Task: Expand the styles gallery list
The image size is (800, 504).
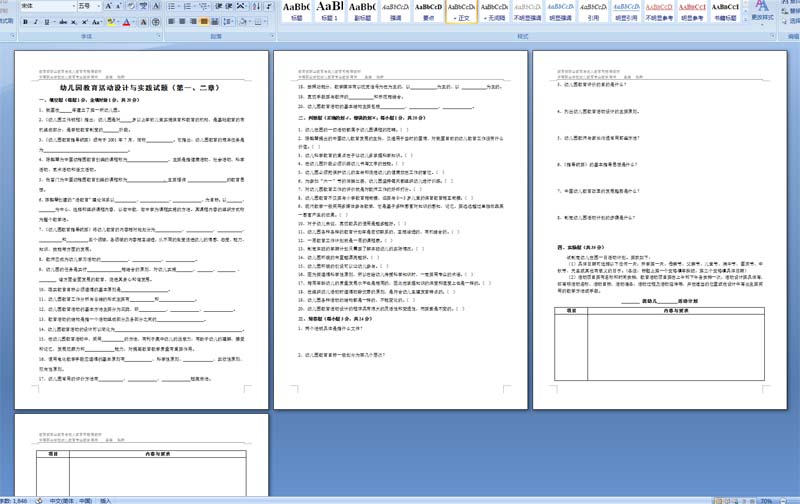Action: pos(745,19)
